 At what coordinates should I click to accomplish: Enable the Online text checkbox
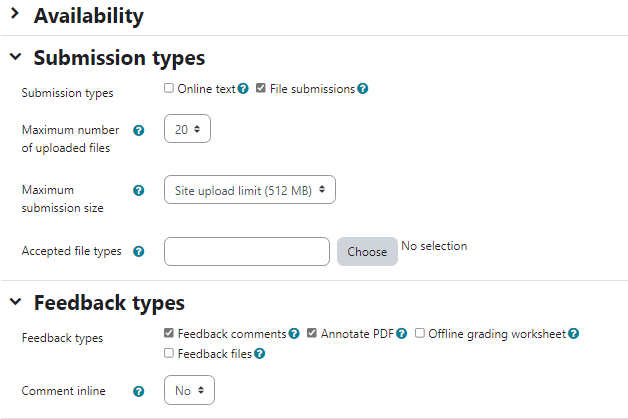pyautogui.click(x=169, y=88)
